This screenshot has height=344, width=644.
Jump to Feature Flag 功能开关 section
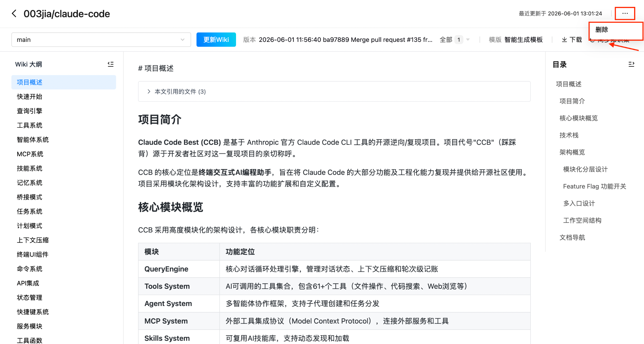tap(595, 186)
